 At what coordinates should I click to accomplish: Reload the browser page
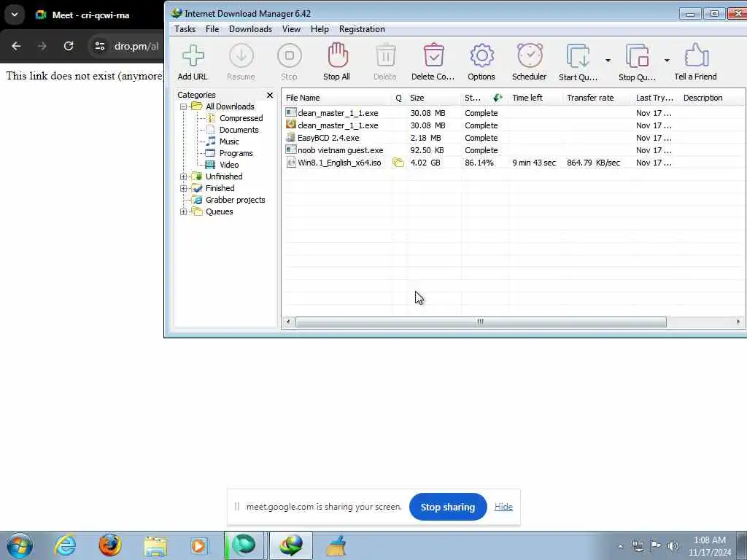[69, 46]
